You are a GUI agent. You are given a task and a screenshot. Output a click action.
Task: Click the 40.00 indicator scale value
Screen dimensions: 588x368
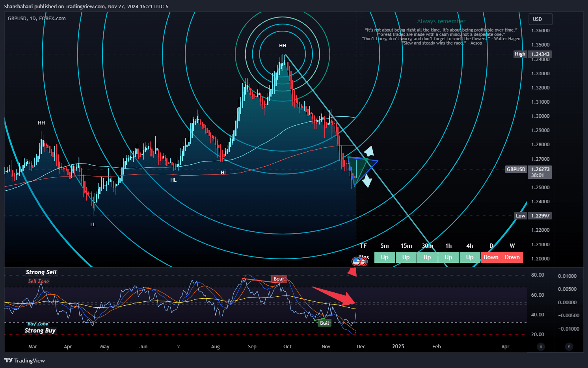(x=538, y=315)
